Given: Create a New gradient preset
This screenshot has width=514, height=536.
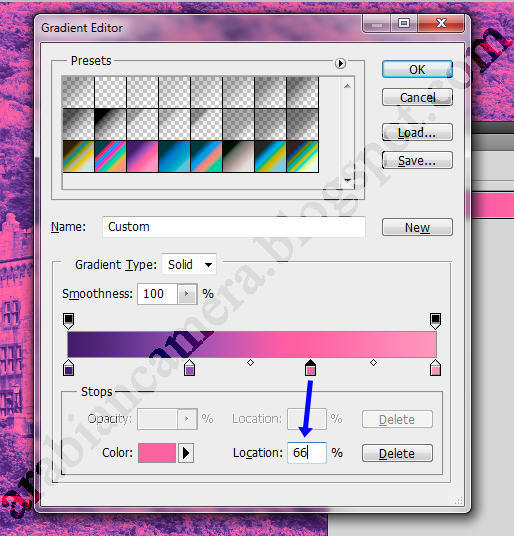Looking at the screenshot, I should tap(417, 227).
